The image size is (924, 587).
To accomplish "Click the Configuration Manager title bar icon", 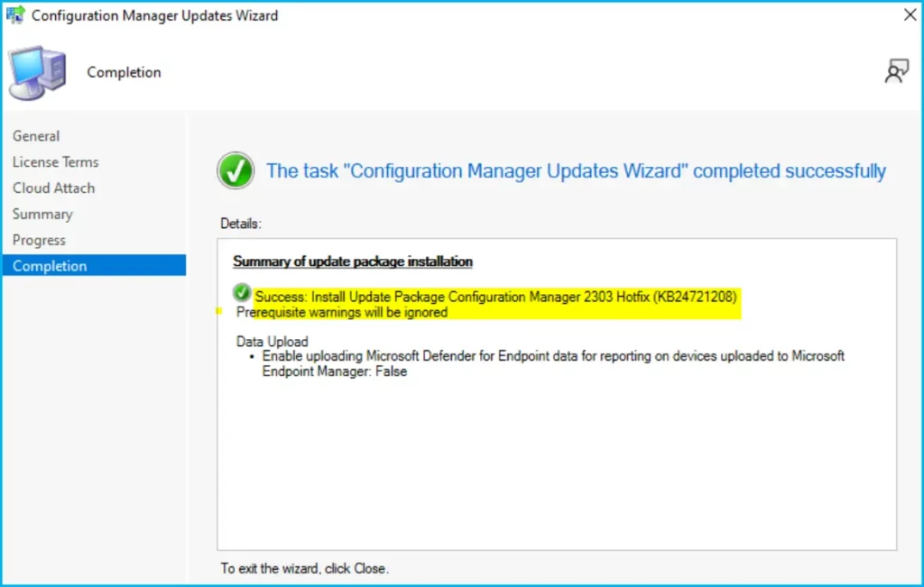I will 15,14.
